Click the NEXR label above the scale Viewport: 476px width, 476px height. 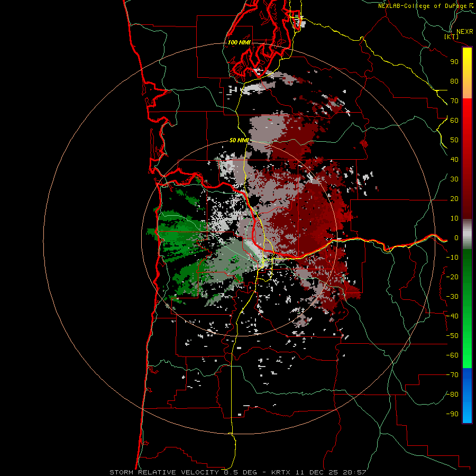(464, 32)
